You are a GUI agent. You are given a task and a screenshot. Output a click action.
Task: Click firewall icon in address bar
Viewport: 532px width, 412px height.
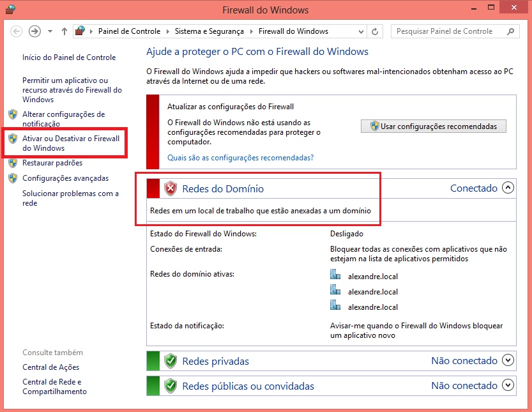coord(80,31)
